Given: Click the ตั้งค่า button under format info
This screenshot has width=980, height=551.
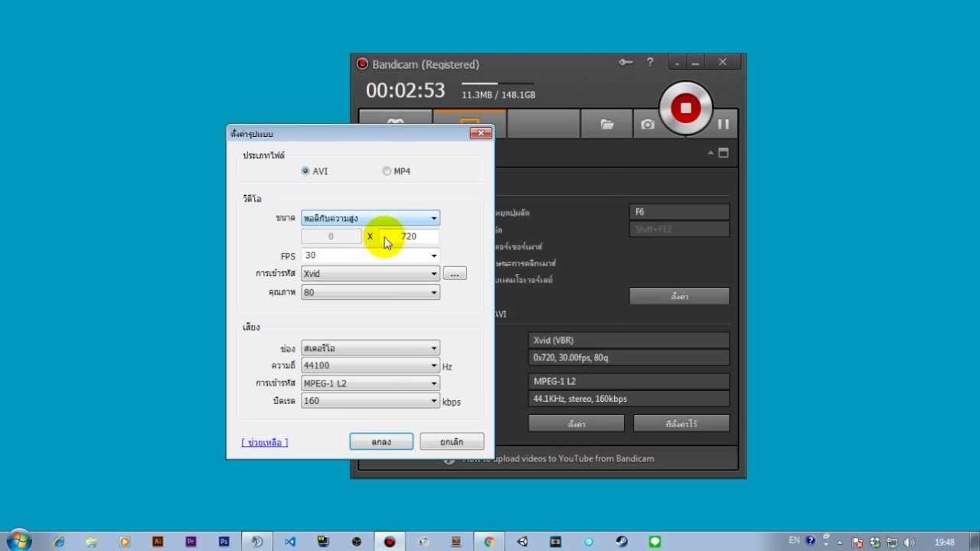Looking at the screenshot, I should click(577, 423).
